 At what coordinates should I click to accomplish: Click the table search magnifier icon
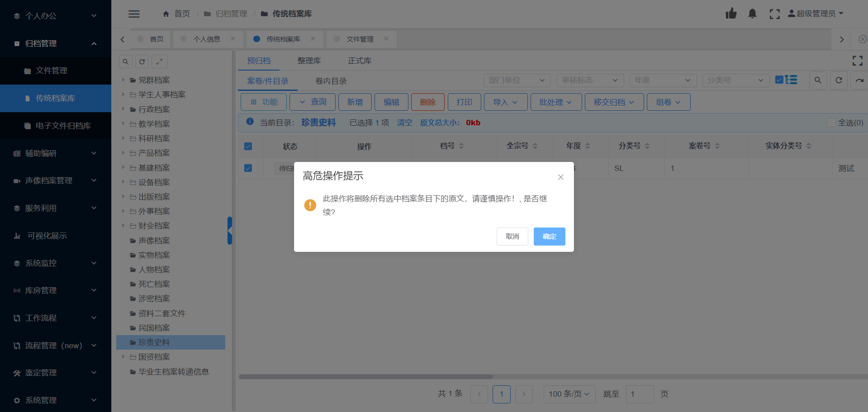pos(817,80)
